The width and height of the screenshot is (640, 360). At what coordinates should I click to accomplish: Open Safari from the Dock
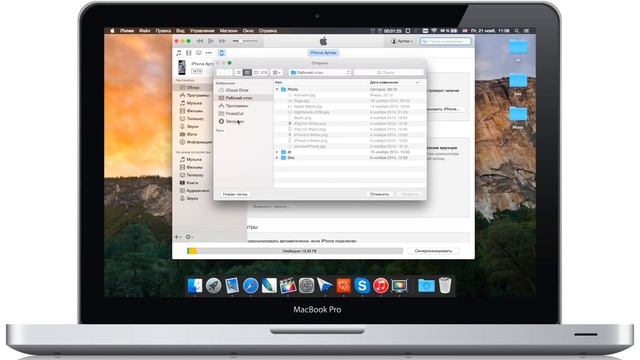(251, 285)
